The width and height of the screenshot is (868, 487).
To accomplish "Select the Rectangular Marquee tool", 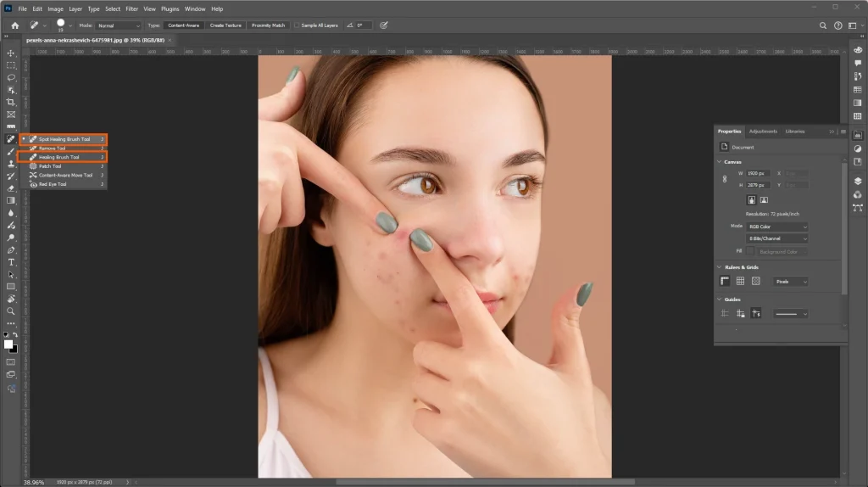I will (x=10, y=65).
